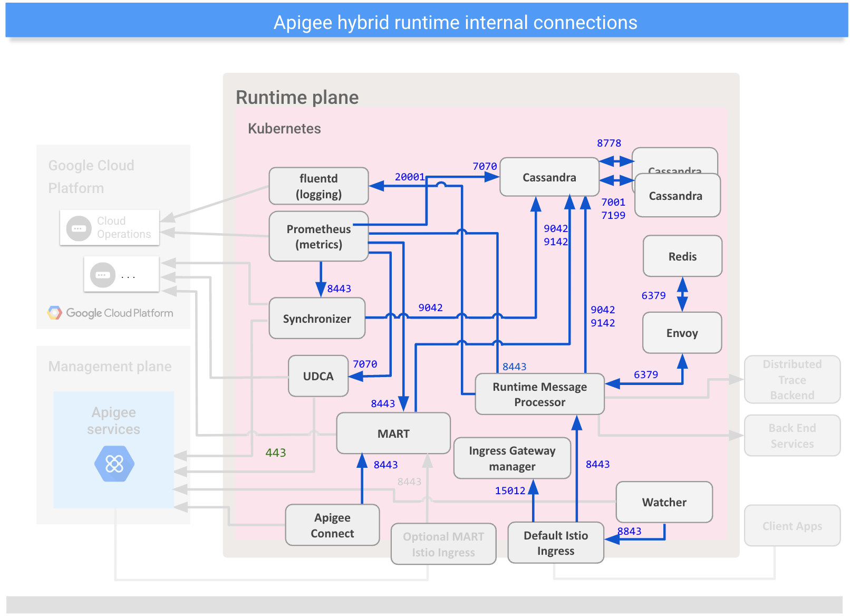Click the port 443 label
This screenshot has width=850, height=616.
coord(276,453)
